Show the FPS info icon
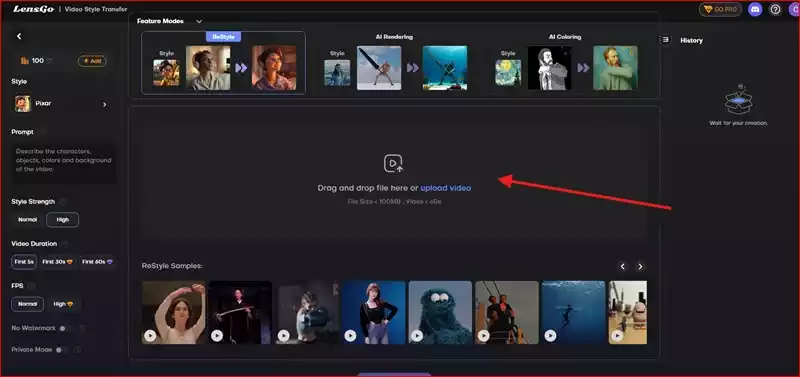 (31, 286)
